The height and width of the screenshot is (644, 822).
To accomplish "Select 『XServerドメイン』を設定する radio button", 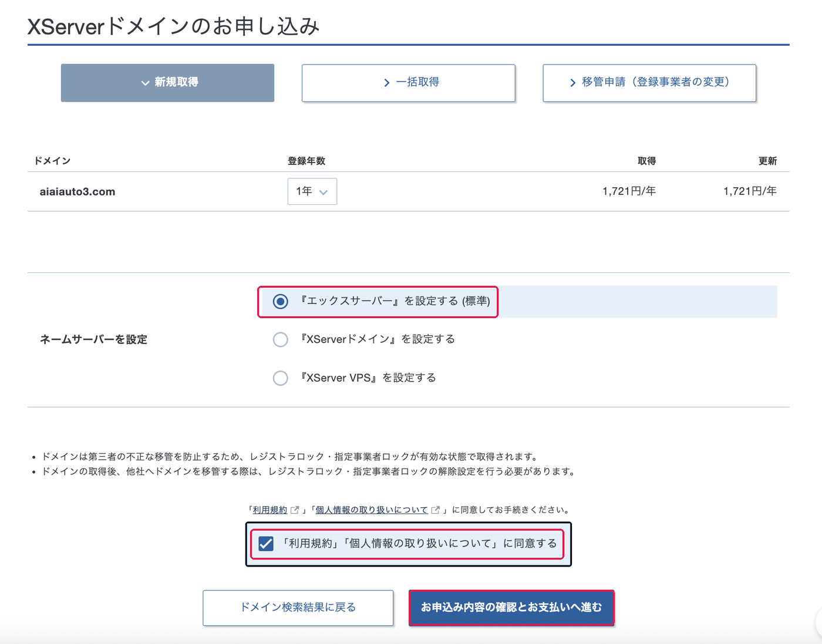I will coord(281,339).
